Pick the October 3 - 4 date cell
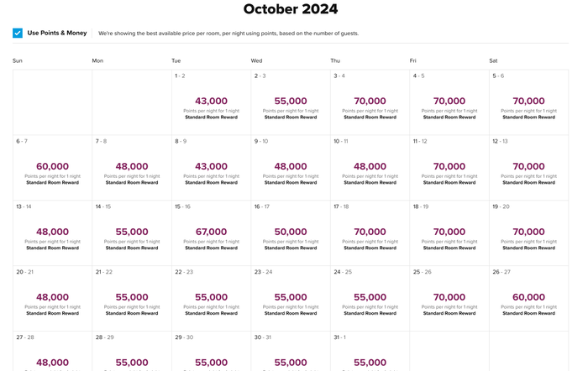This screenshot has height=371, width=588. [x=370, y=102]
